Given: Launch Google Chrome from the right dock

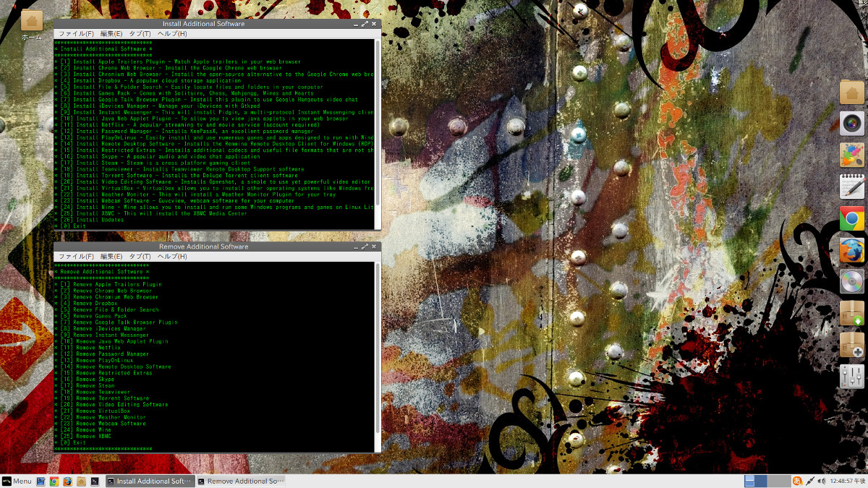Looking at the screenshot, I should (x=852, y=218).
